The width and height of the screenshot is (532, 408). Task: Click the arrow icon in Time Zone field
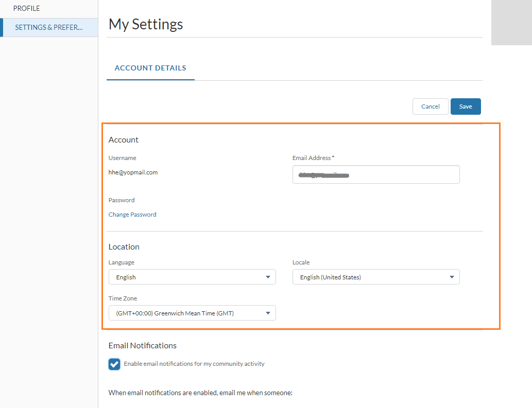click(268, 313)
